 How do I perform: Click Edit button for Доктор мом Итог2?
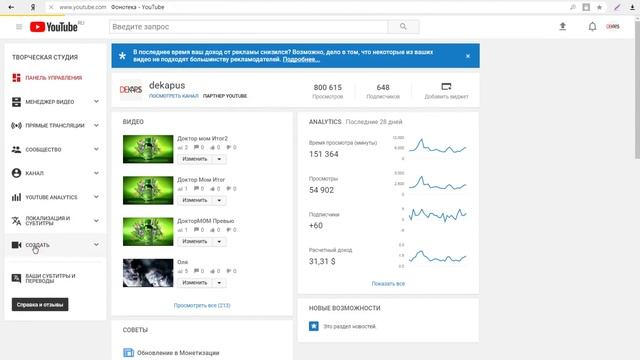coord(195,159)
